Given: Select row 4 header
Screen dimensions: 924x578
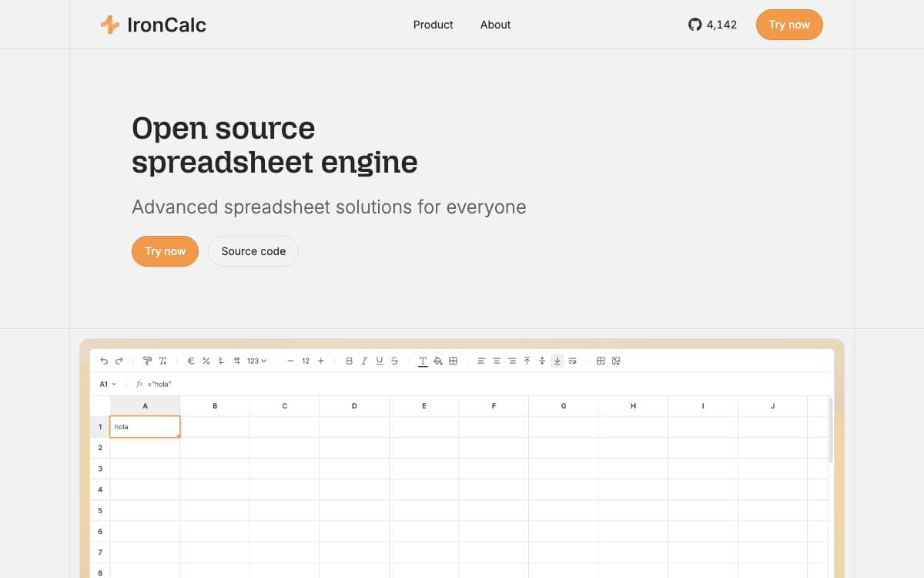Looking at the screenshot, I should [x=100, y=489].
